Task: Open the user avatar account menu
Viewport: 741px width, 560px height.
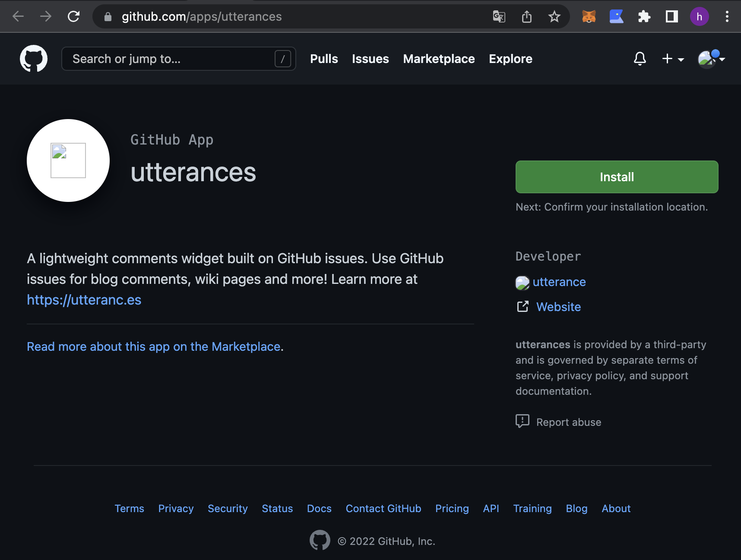Action: coord(710,59)
